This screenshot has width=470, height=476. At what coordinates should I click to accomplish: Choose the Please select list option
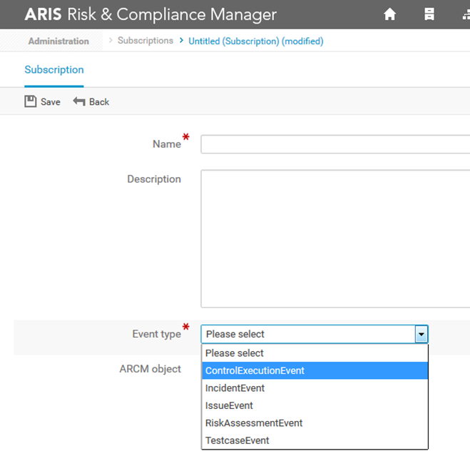coord(315,353)
